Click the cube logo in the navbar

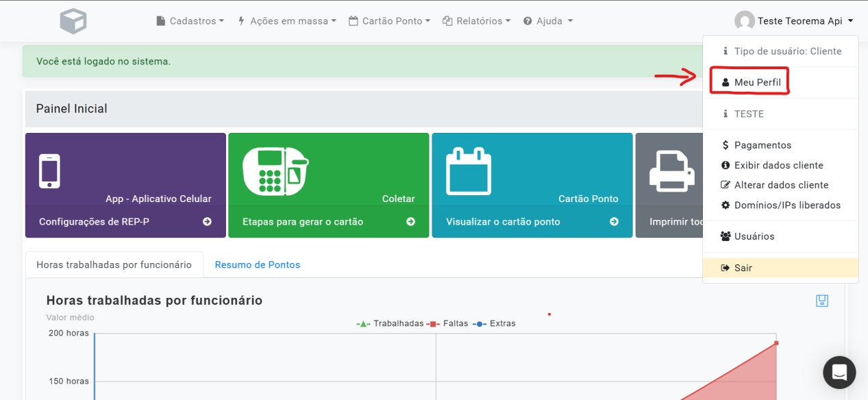pos(73,21)
